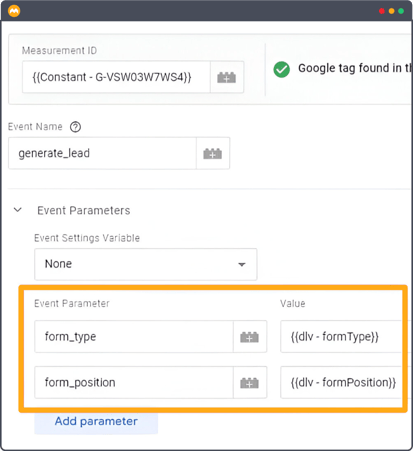Viewport: 413px width, 451px height.
Task: Open variable picker for form_type parameter
Action: click(x=250, y=337)
